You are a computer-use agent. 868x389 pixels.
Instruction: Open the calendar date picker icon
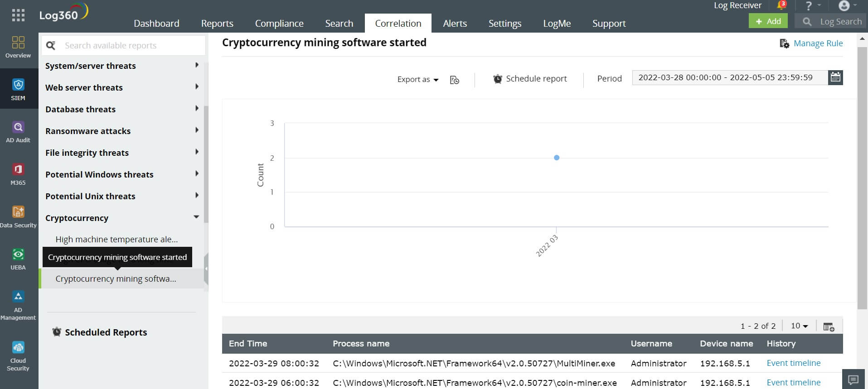click(835, 77)
